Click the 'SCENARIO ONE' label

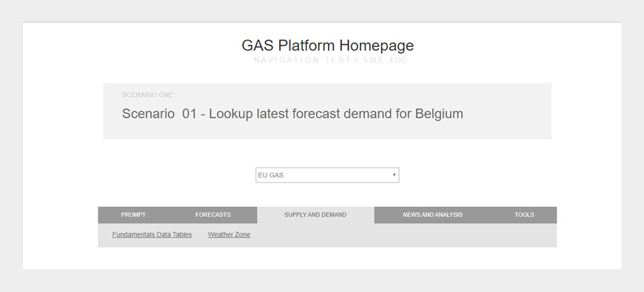pos(147,95)
